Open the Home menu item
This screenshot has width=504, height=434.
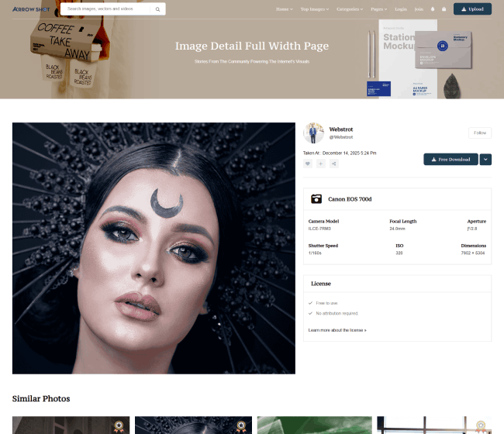(x=285, y=9)
